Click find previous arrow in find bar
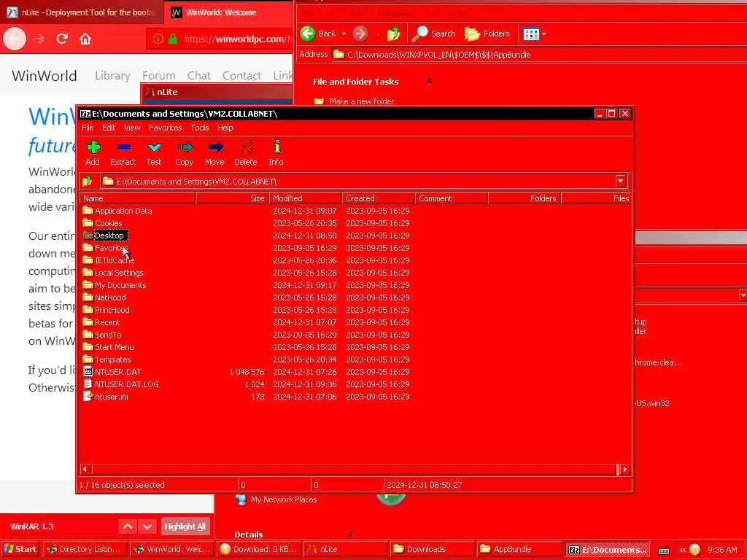This screenshot has height=560, width=747. click(128, 526)
